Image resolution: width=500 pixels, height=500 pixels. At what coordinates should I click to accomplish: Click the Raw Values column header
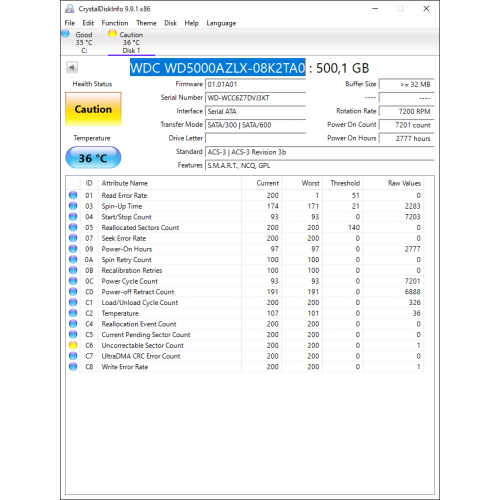coord(394,183)
